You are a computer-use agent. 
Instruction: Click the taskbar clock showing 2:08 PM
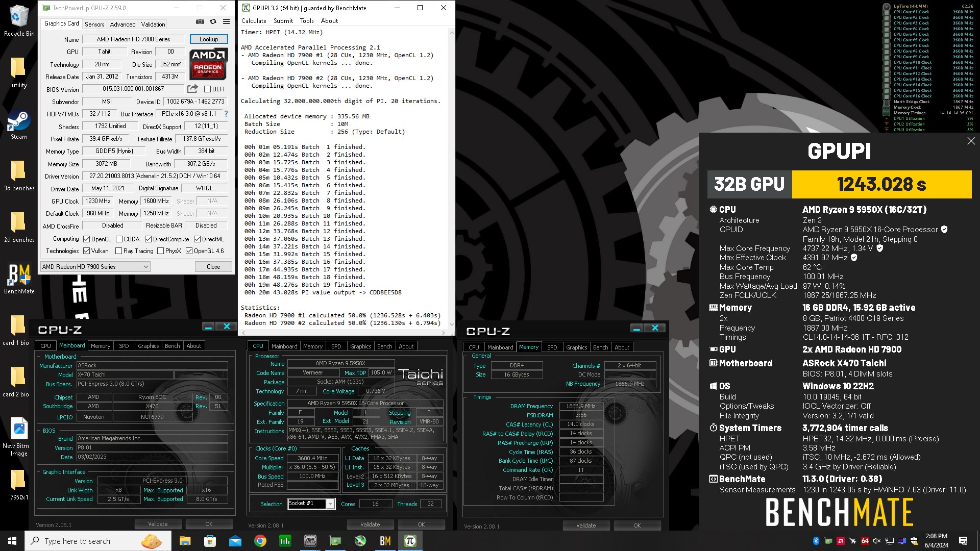pos(936,541)
